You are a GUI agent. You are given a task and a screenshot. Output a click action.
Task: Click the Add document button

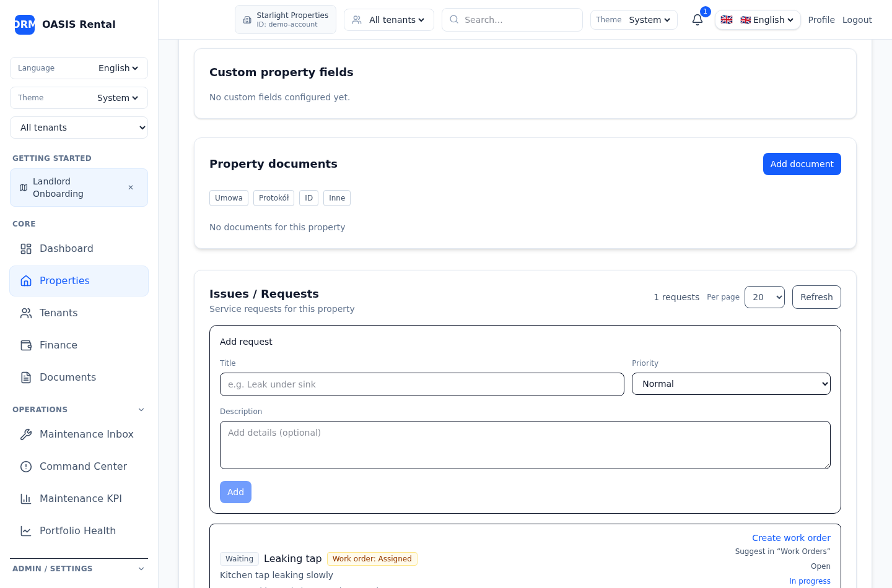click(802, 164)
